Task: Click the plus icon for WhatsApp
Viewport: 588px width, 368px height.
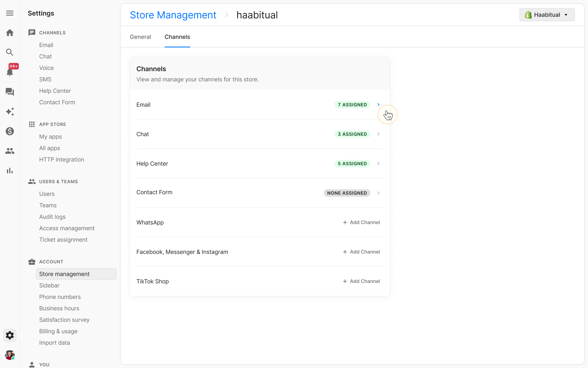Action: click(345, 222)
